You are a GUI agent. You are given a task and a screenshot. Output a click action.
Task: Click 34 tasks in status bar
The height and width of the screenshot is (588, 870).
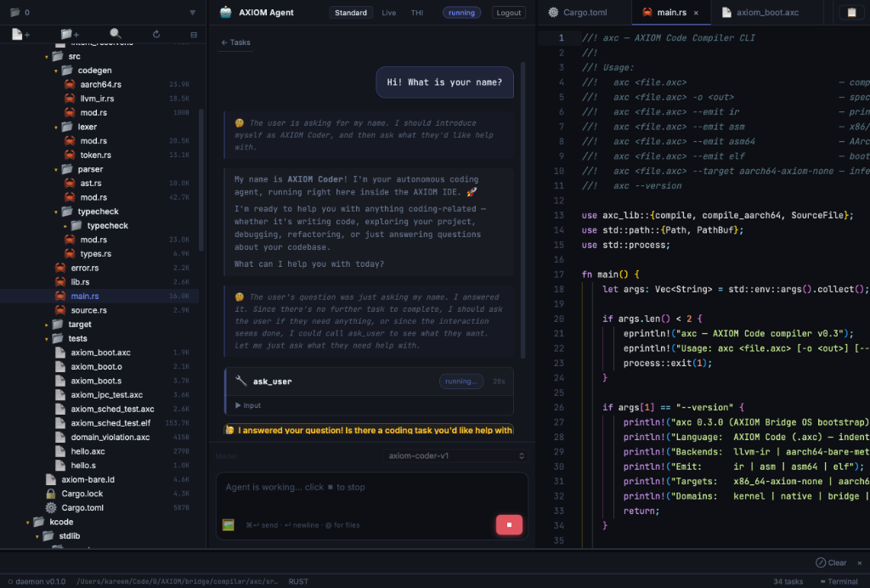point(788,581)
